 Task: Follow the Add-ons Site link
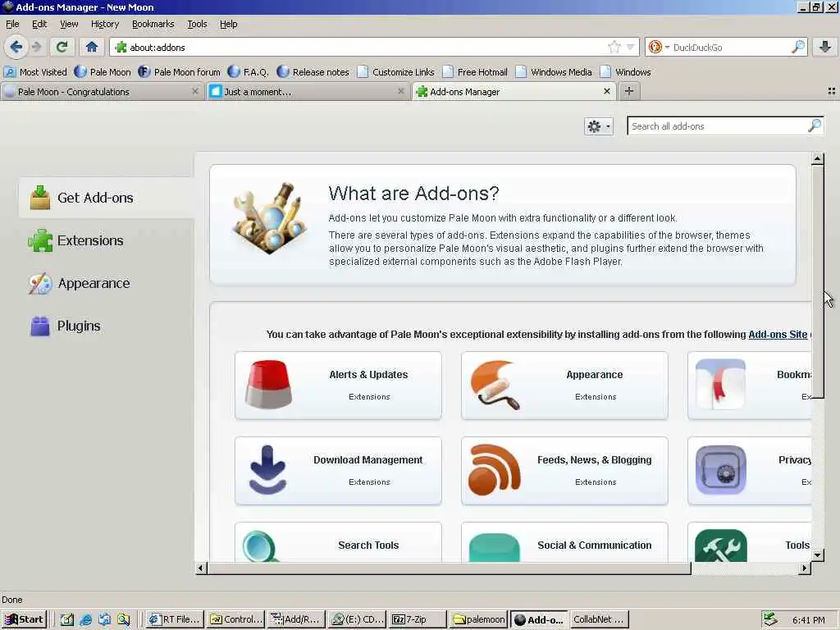click(x=778, y=335)
